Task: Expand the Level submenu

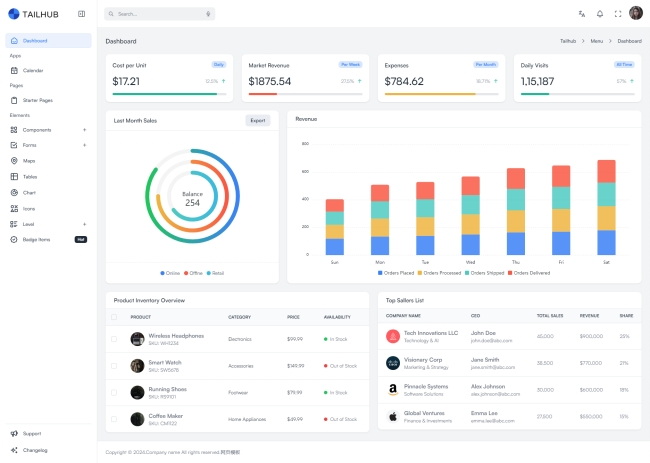Action: pos(84,224)
